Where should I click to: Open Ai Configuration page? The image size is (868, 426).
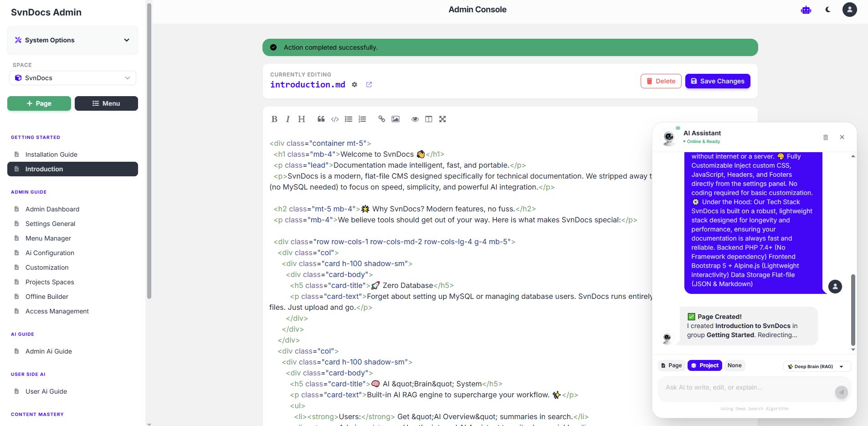[72, 253]
